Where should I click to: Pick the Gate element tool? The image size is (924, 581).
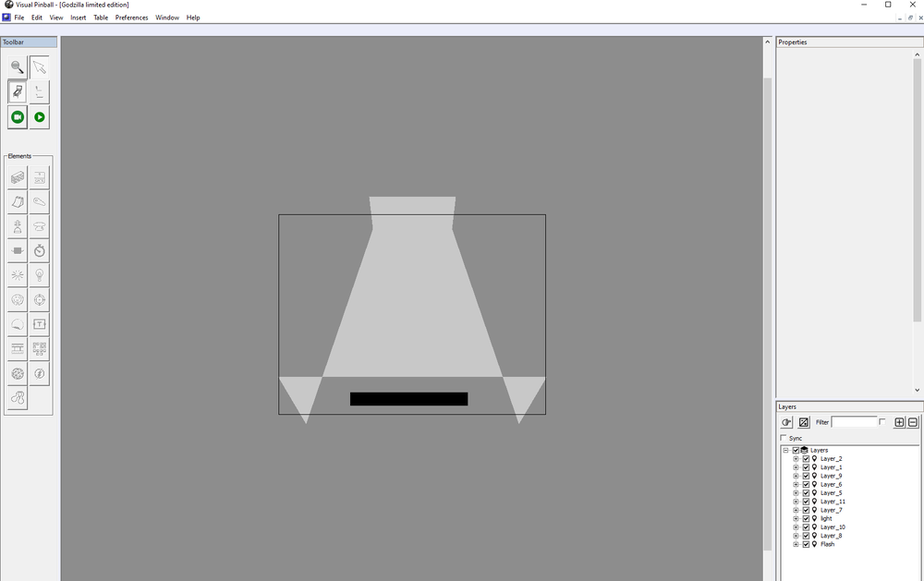click(x=40, y=177)
